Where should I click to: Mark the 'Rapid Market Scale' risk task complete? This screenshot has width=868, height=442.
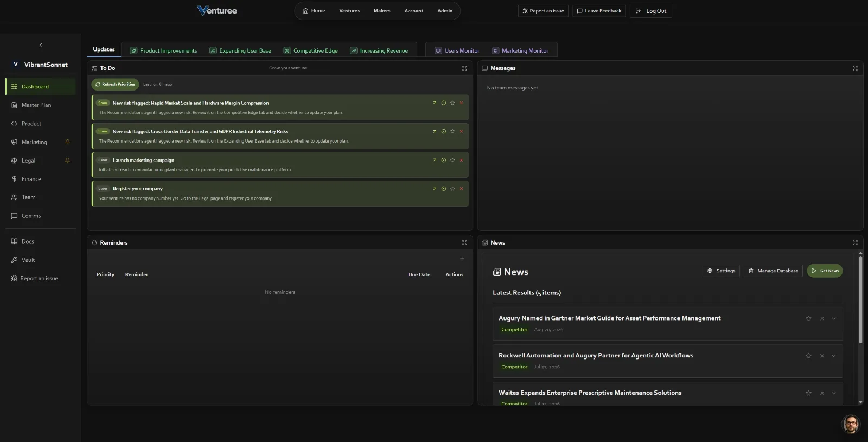444,103
